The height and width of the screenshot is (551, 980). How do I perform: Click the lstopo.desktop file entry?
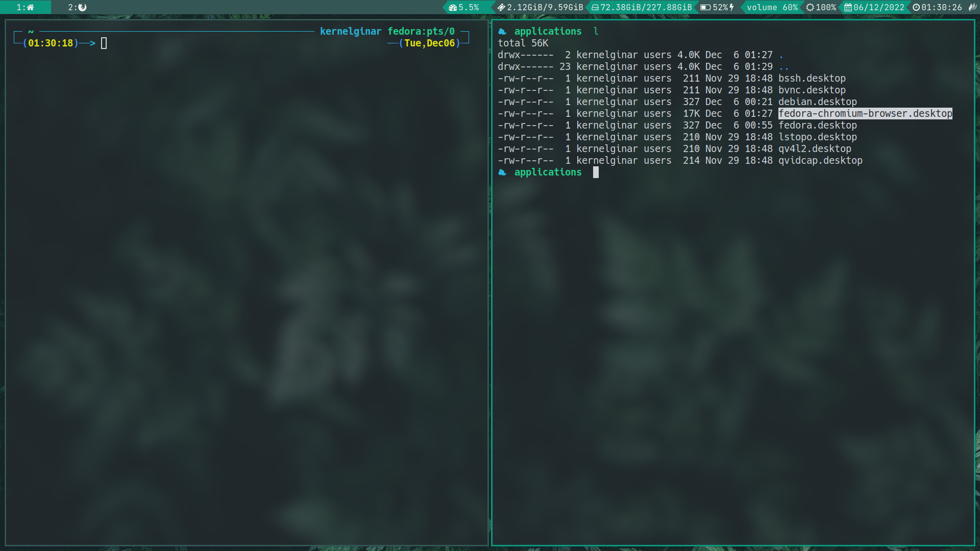tap(817, 137)
